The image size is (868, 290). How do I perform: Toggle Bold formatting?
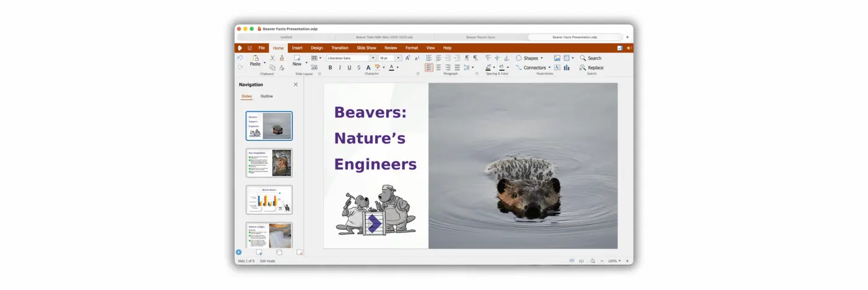[x=330, y=68]
